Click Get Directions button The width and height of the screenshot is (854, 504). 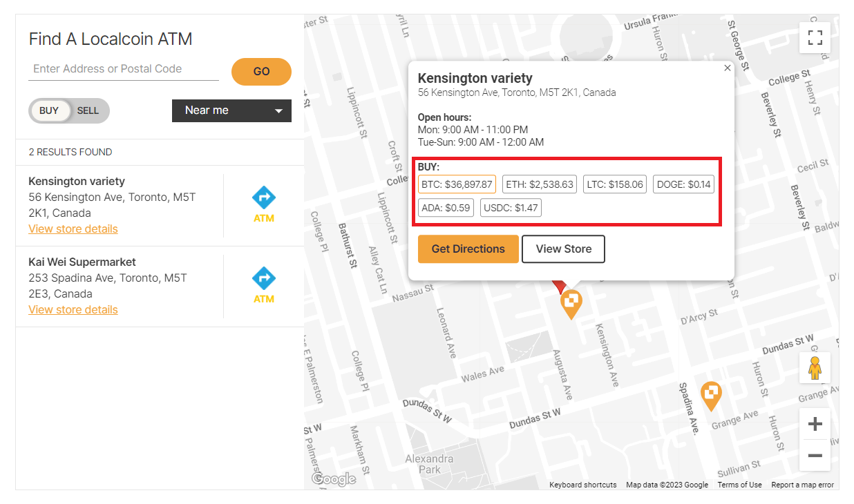click(468, 249)
